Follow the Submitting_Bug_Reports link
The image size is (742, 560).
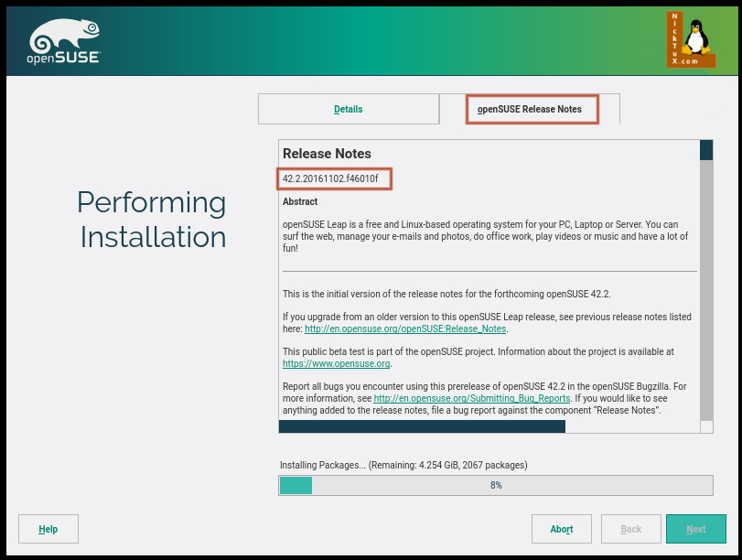tap(472, 398)
